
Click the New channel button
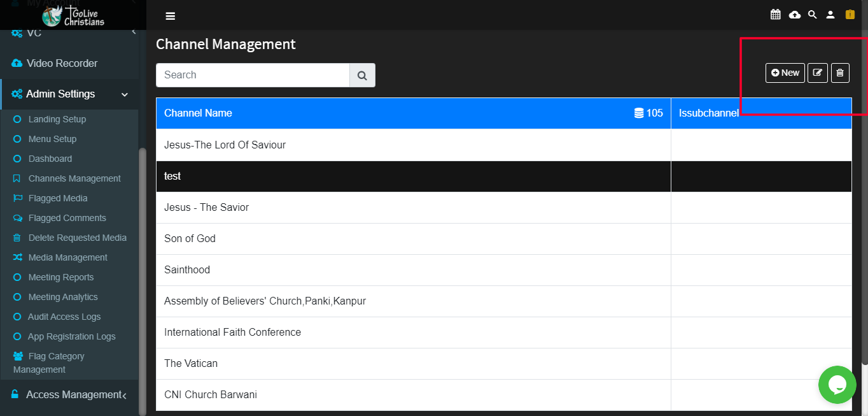pyautogui.click(x=785, y=73)
